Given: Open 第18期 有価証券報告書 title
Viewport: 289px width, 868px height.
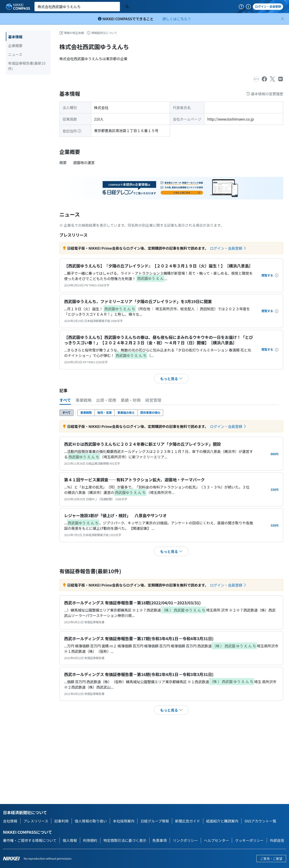Looking at the screenshot, I should pos(132,603).
